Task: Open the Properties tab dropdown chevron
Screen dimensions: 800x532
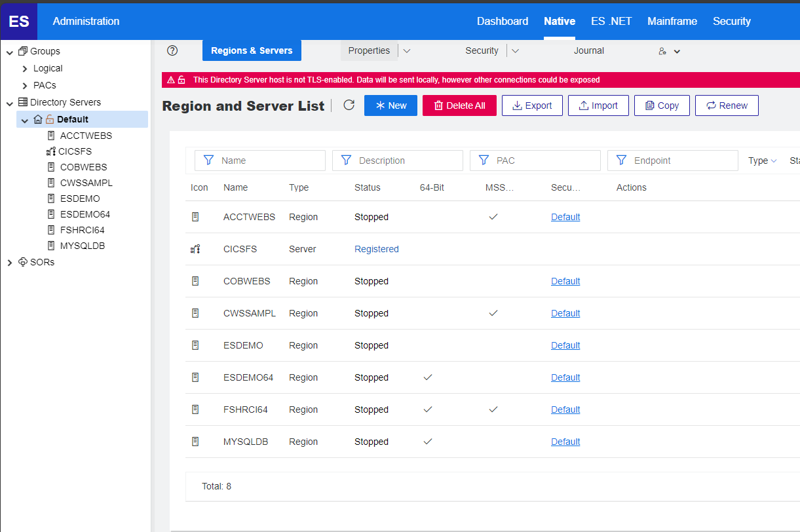Action: pyautogui.click(x=408, y=50)
